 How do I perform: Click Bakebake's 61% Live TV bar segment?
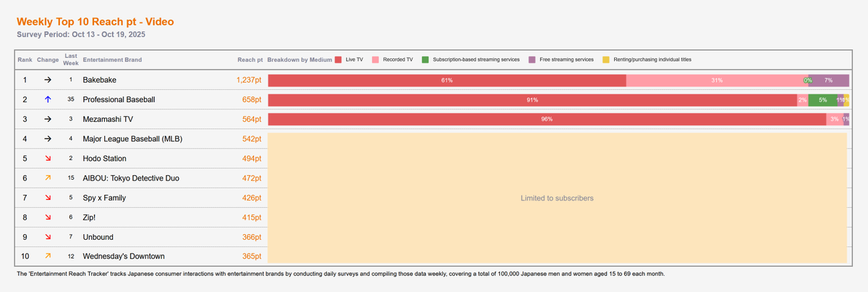[x=447, y=80]
